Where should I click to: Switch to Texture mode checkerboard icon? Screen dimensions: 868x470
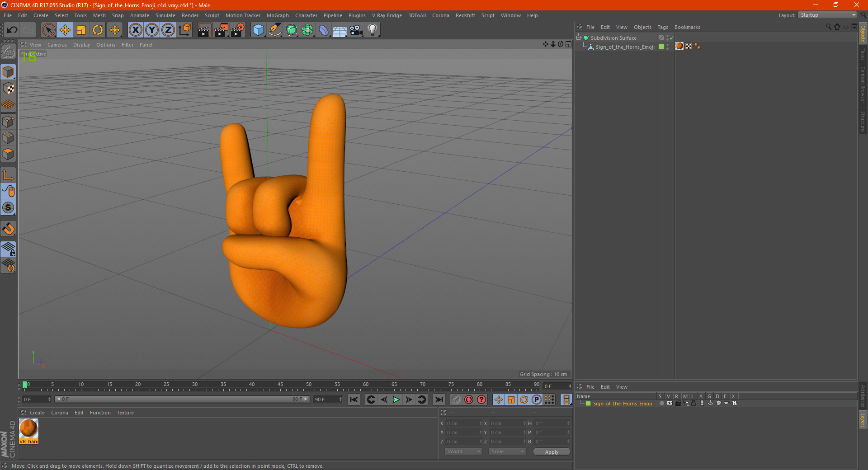[8, 88]
